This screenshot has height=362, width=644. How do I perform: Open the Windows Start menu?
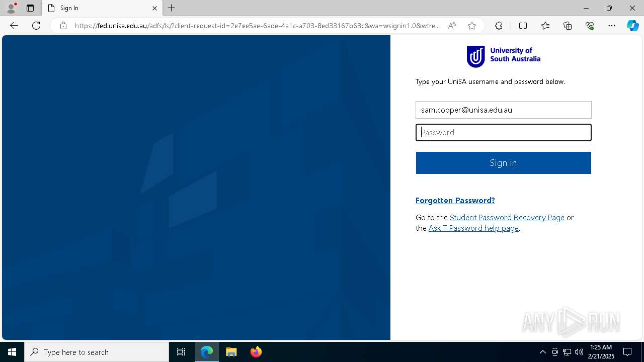pos(12,352)
